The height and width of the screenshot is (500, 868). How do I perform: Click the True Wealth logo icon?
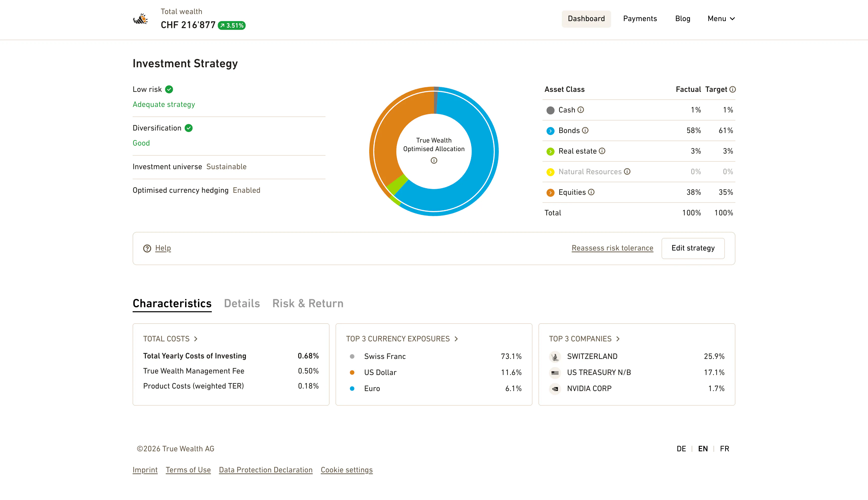click(x=141, y=19)
